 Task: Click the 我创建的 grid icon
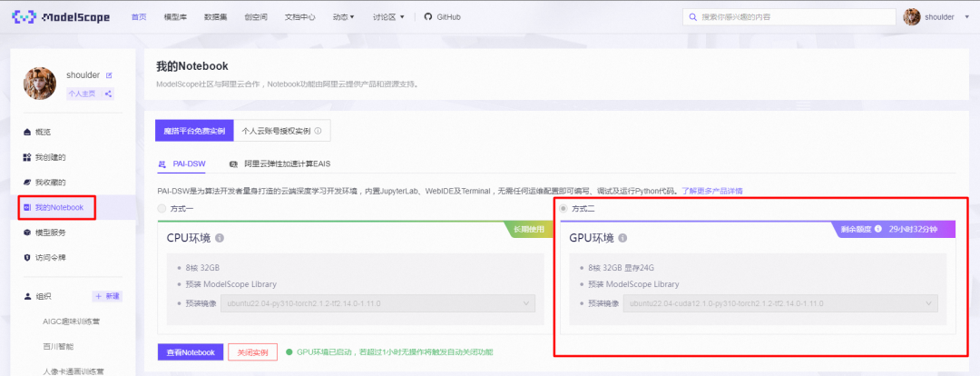pos(27,157)
